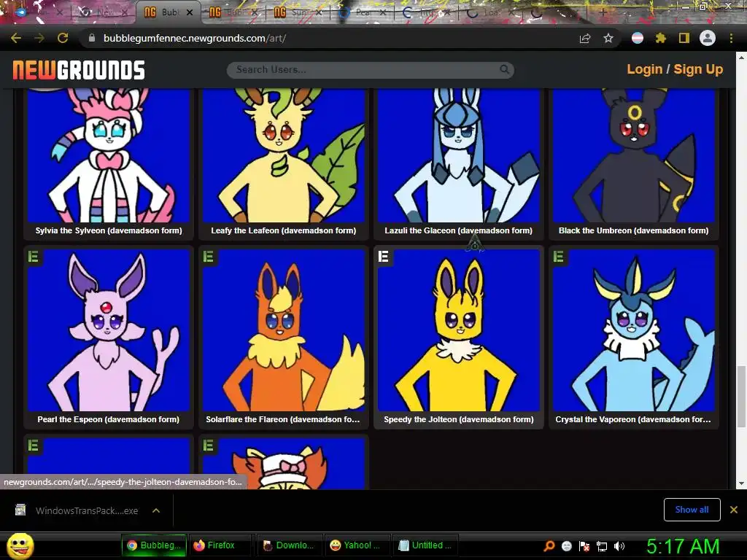Click the 5:17 AM taskbar clock

[683, 546]
